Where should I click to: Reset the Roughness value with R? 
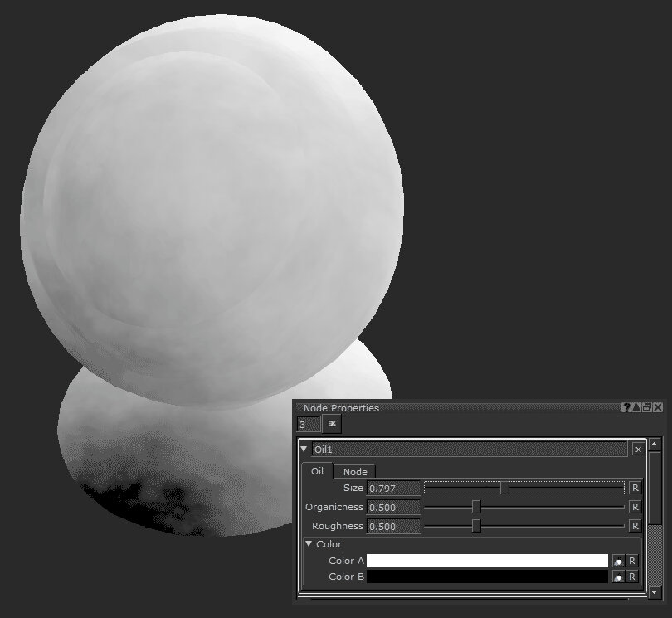[635, 526]
